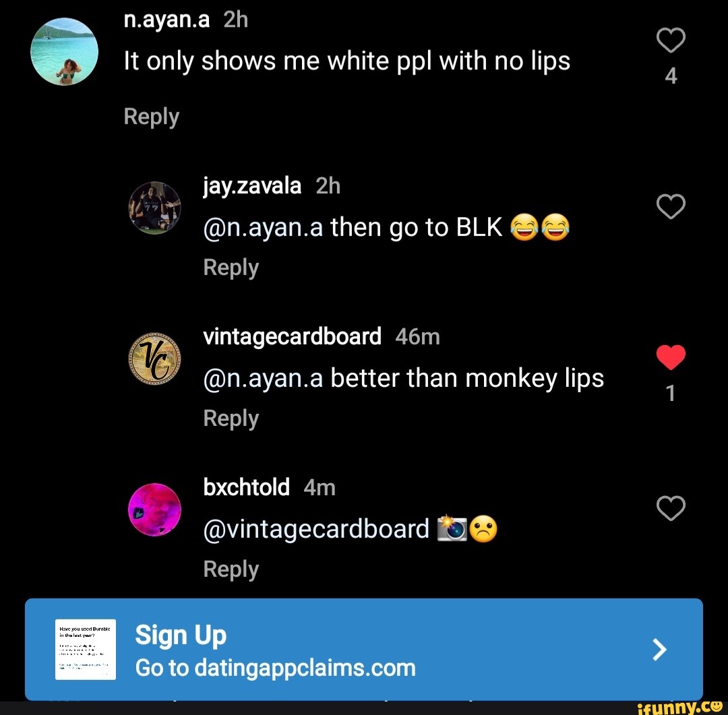Screen dimensions: 728x715
Task: Reply to n.ayan.a's comment
Action: pyautogui.click(x=152, y=117)
